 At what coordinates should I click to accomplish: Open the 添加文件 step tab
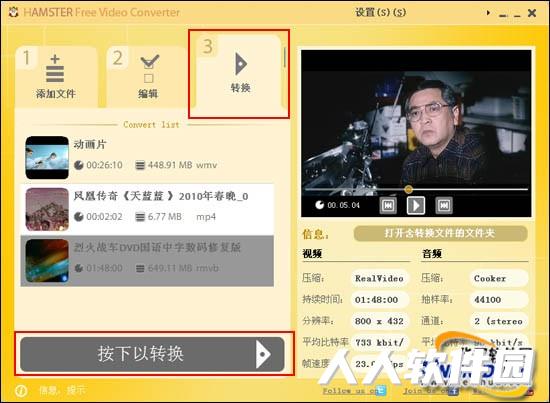tap(56, 76)
